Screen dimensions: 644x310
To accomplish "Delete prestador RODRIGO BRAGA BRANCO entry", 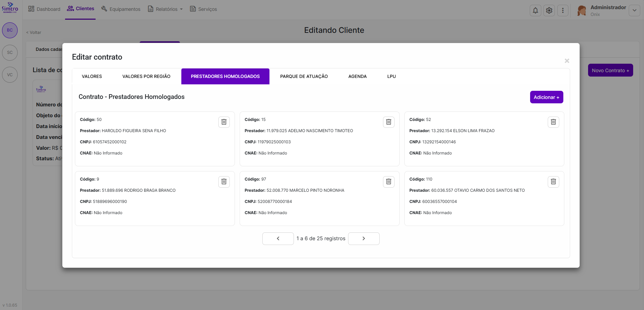I will (x=224, y=182).
